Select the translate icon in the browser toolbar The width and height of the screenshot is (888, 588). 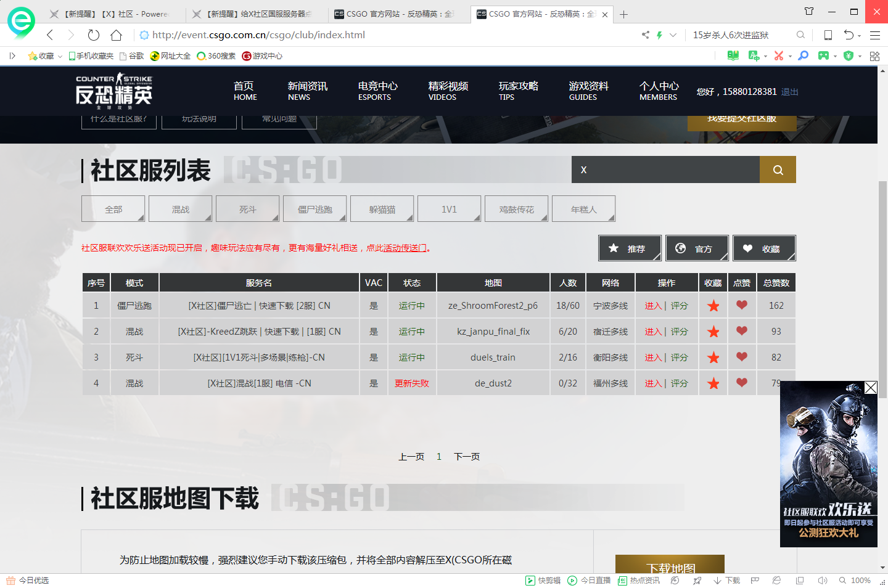tap(753, 56)
